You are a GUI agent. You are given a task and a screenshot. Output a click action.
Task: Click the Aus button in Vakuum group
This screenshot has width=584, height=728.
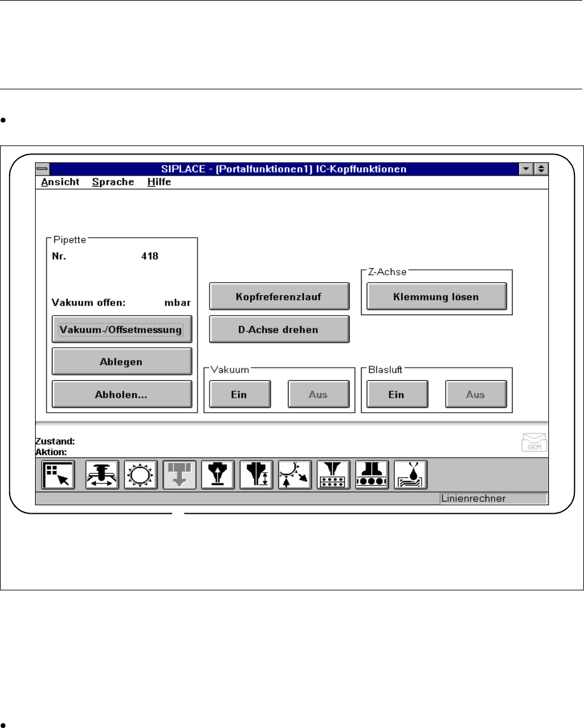point(318,394)
